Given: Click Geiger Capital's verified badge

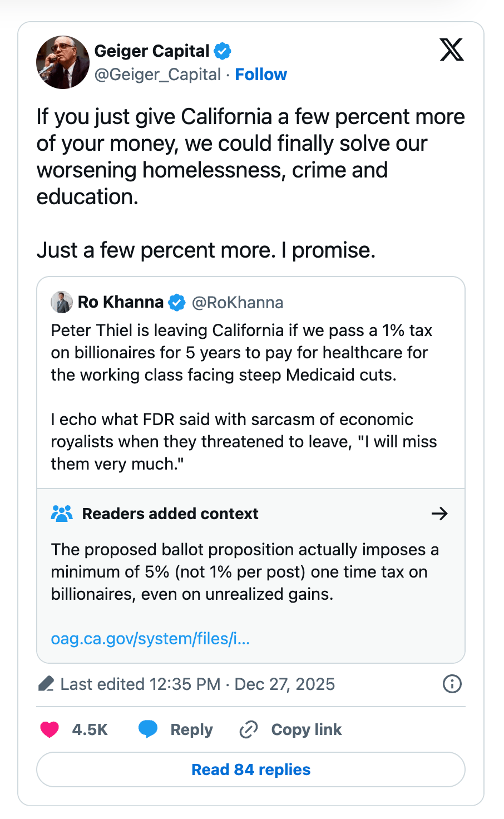Looking at the screenshot, I should [x=223, y=51].
